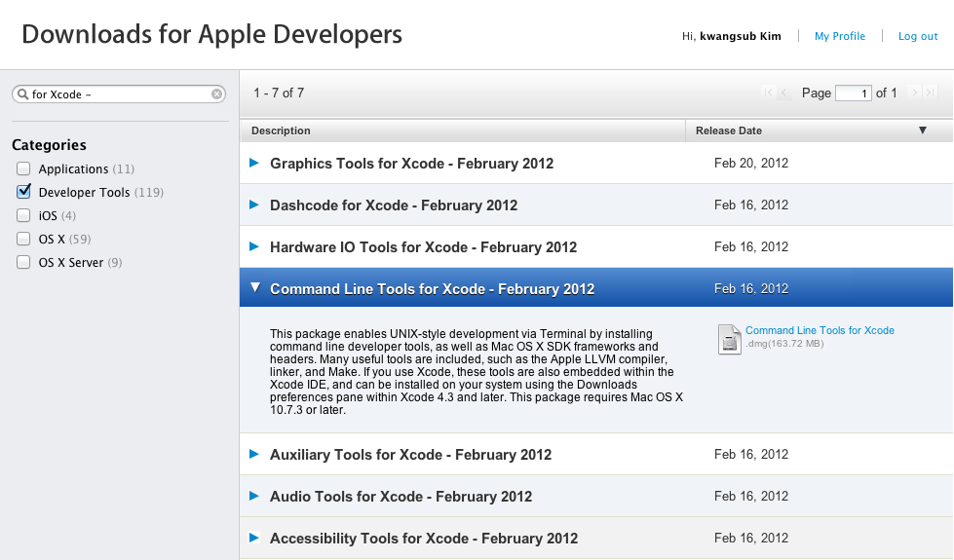This screenshot has height=560, width=954.
Task: Focus the search text field
Action: click(119, 94)
